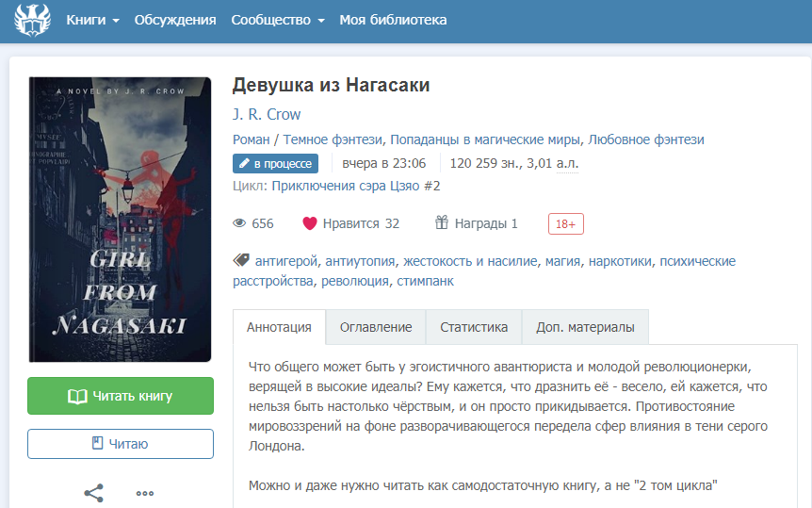
Task: Click the gift awards icon
Action: coord(441,222)
